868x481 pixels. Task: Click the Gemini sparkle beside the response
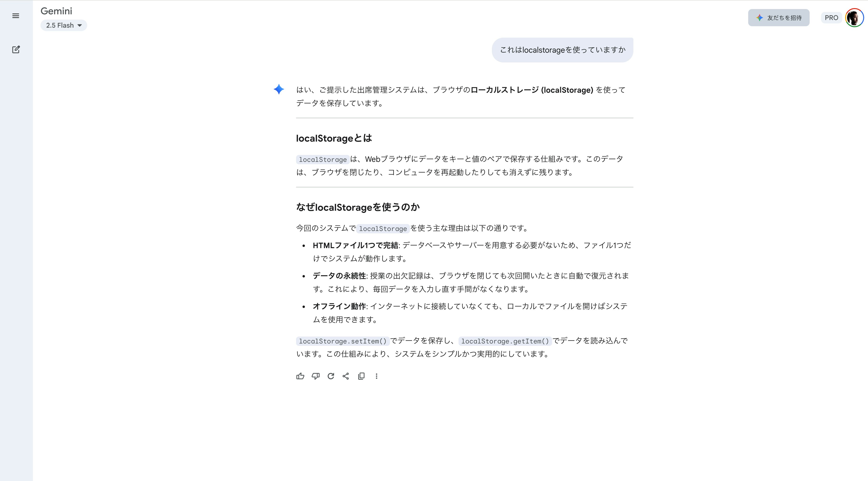(x=279, y=89)
